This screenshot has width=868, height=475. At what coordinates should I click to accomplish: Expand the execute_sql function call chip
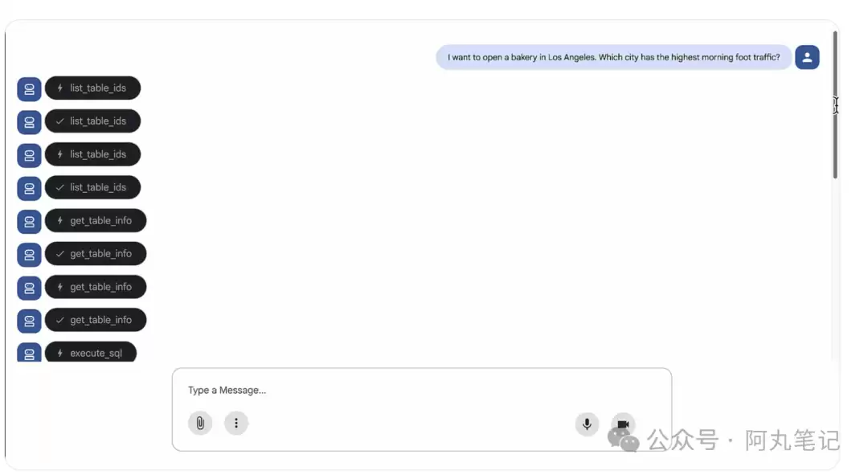pyautogui.click(x=91, y=353)
